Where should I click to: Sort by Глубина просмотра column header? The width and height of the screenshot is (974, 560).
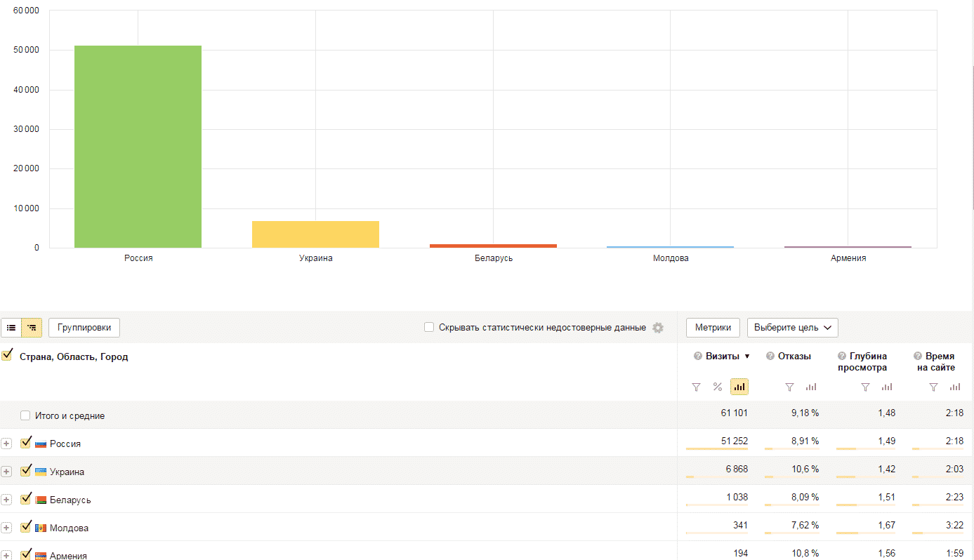pos(862,362)
